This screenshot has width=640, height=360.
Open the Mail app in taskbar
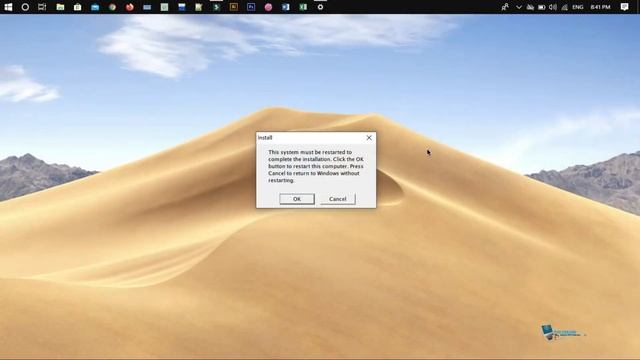click(95, 7)
